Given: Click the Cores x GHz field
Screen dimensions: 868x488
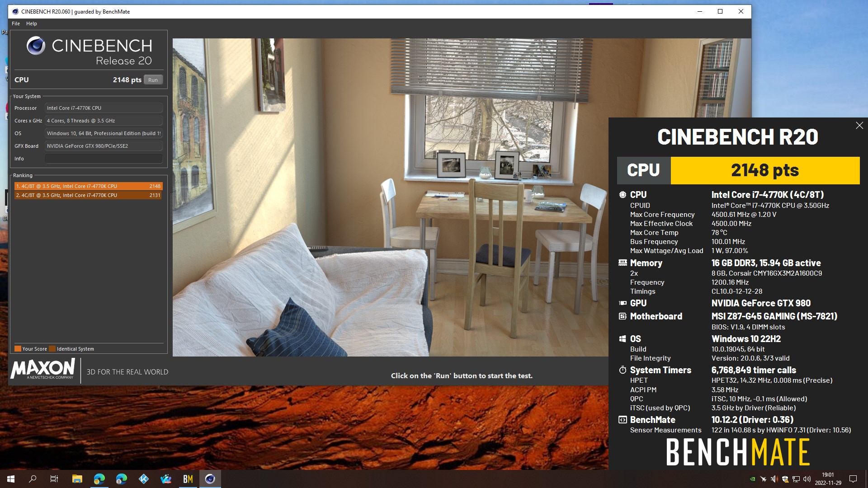Looking at the screenshot, I should point(104,121).
